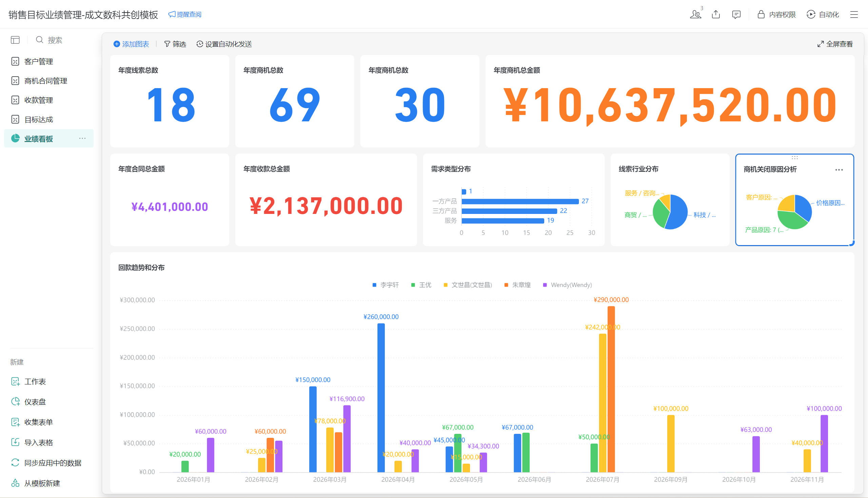Open more options on 业绩看板 item
The width and height of the screenshot is (868, 498).
pos(82,139)
